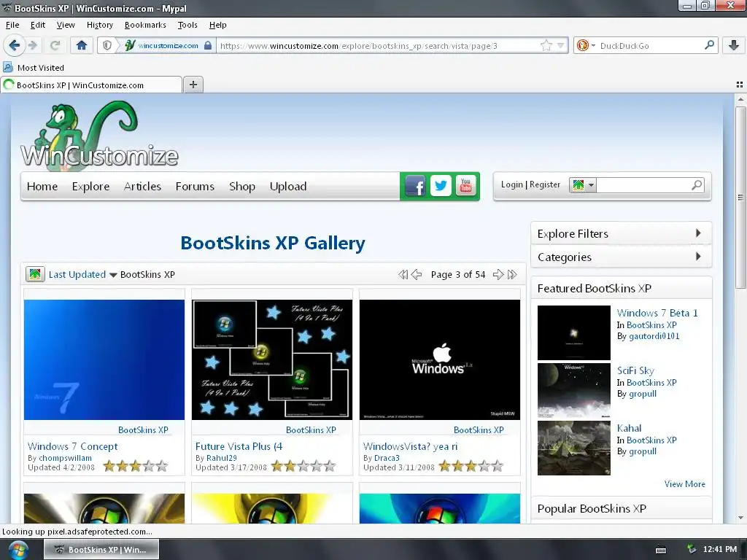Click the address bar URL field
The width and height of the screenshot is (747, 560).
click(x=379, y=46)
